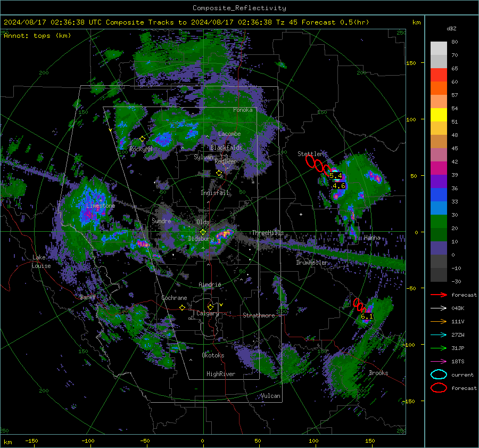The height and width of the screenshot is (448, 479).
Task: Click the dBZ legend heading
Action: click(451, 29)
